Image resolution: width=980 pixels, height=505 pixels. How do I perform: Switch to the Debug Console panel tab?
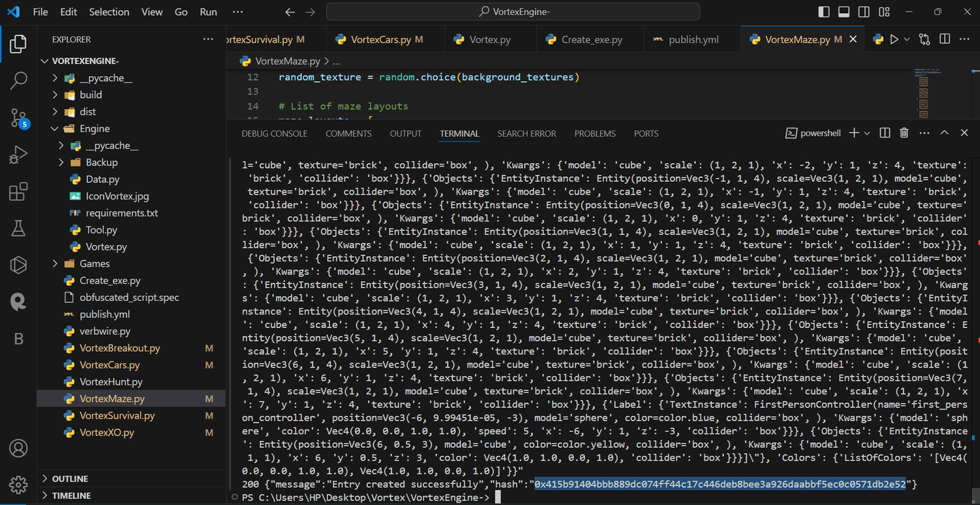(x=274, y=133)
